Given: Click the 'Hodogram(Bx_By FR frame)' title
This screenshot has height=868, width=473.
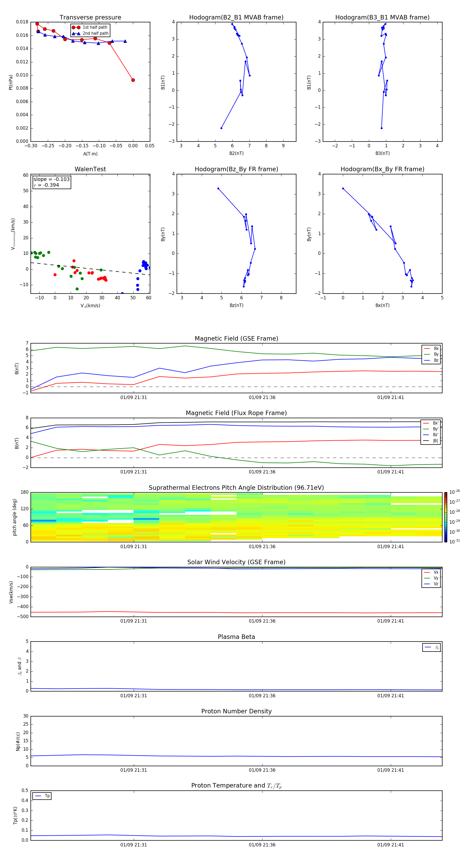Looking at the screenshot, I should [x=382, y=169].
